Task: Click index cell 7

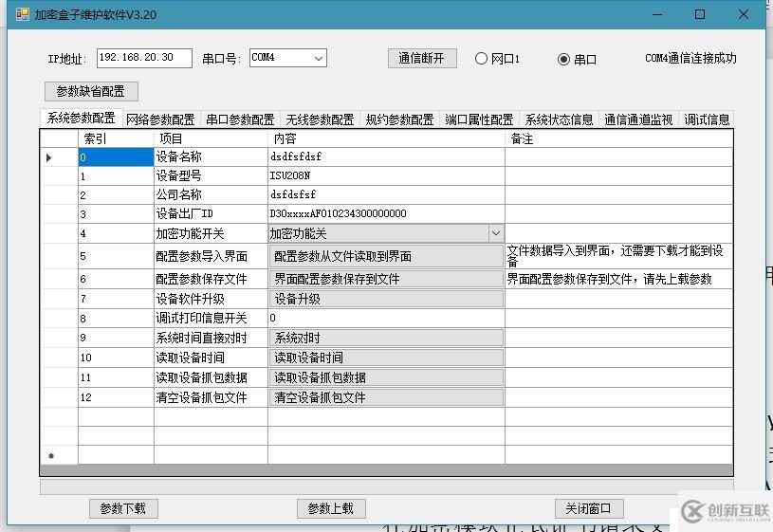Action: 116,299
